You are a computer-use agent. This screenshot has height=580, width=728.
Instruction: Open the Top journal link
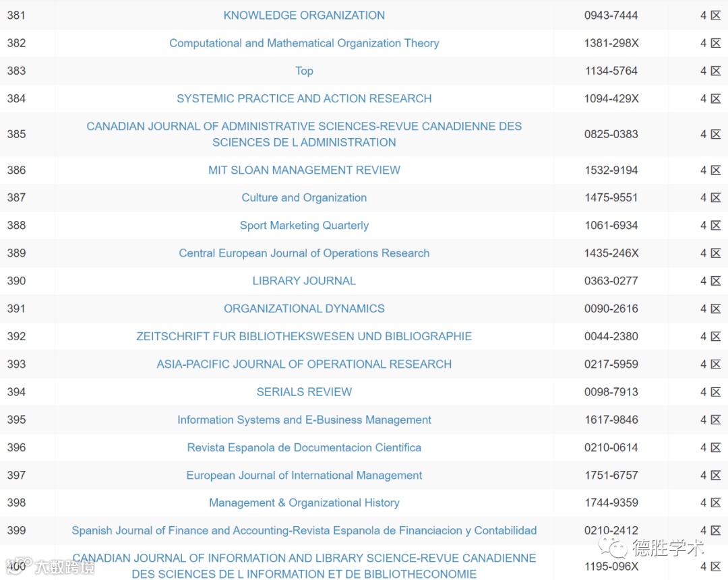[x=304, y=71]
